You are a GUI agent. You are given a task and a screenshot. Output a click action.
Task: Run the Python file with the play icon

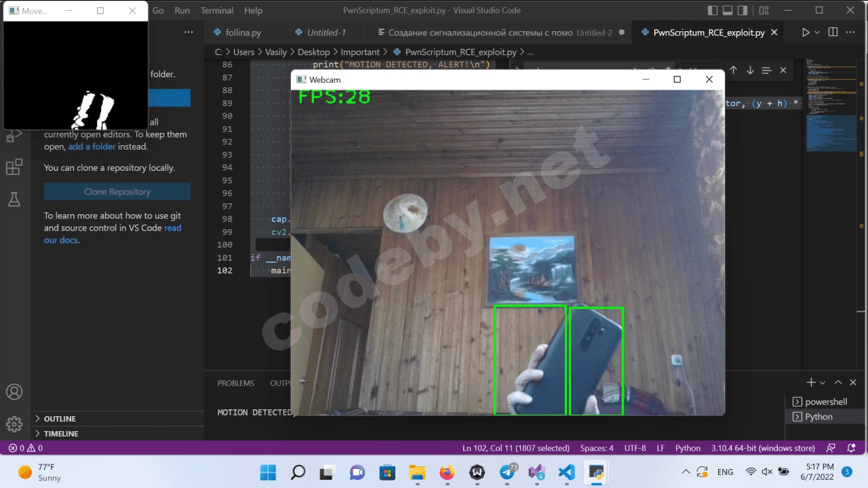pyautogui.click(x=806, y=33)
